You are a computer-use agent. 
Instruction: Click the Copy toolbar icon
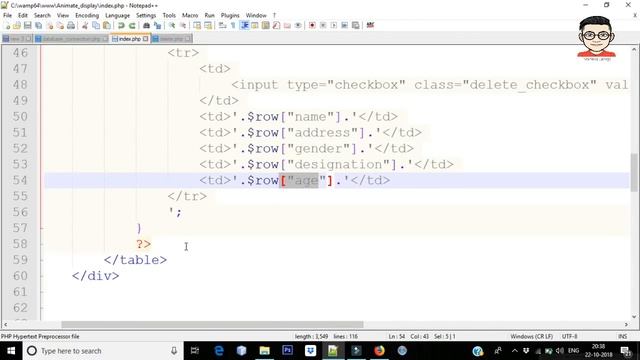(x=96, y=25)
